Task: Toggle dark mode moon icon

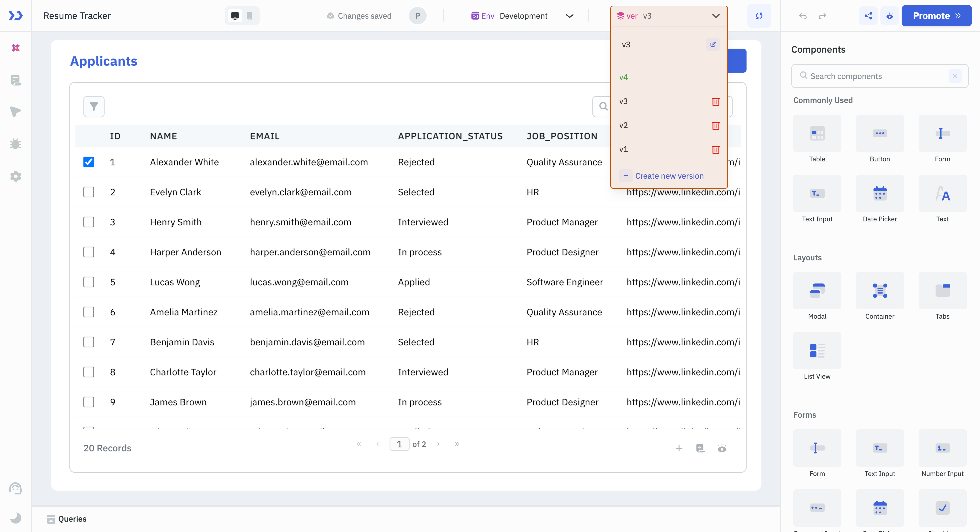Action: [x=16, y=518]
